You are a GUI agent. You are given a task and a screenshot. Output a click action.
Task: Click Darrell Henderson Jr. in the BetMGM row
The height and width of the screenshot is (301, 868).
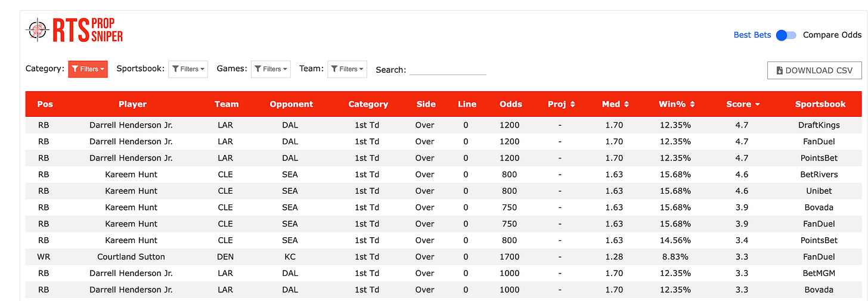tap(131, 273)
